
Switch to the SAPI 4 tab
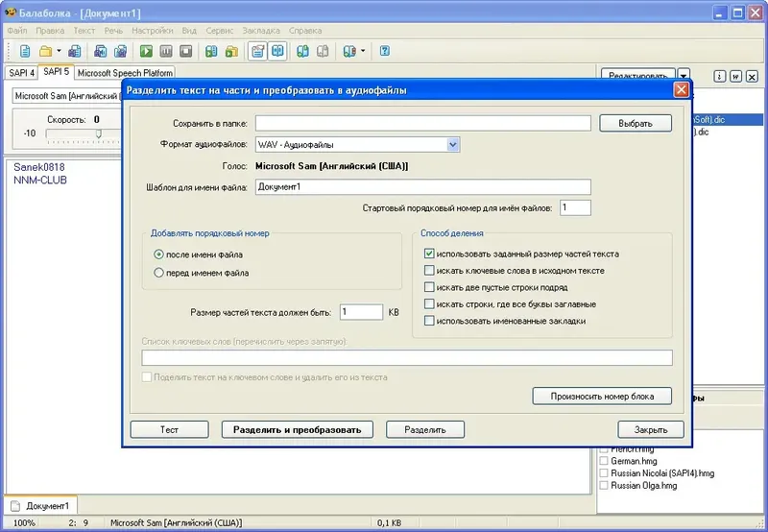tap(21, 72)
